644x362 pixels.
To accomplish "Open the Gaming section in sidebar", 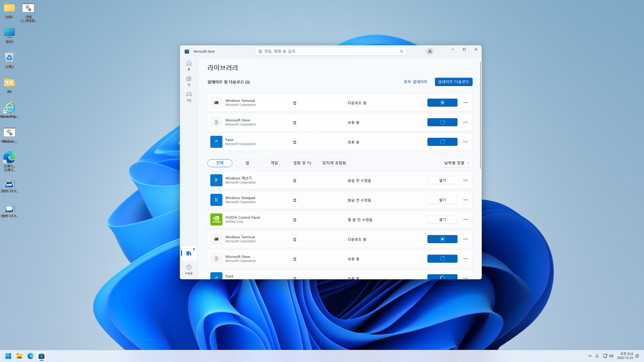I will click(x=189, y=96).
